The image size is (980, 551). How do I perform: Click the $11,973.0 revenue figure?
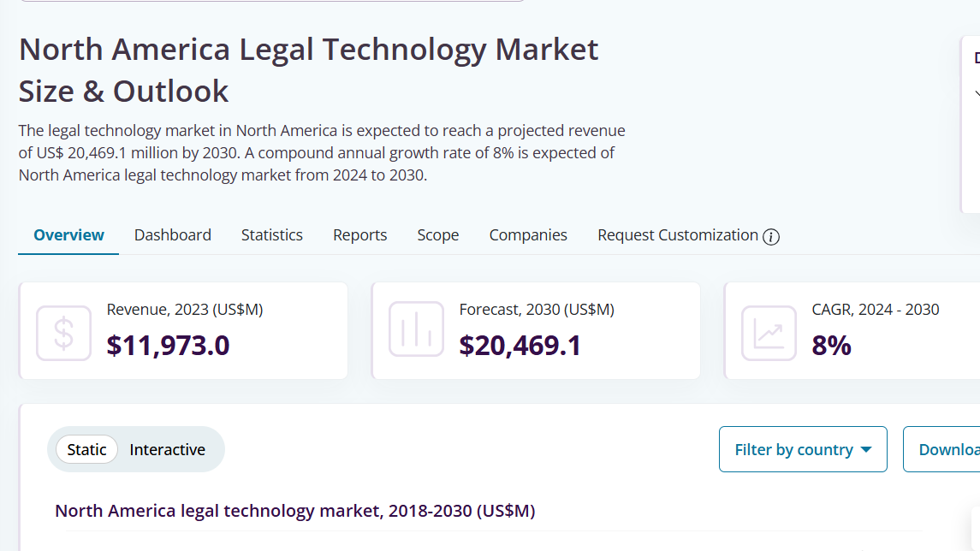(x=168, y=346)
